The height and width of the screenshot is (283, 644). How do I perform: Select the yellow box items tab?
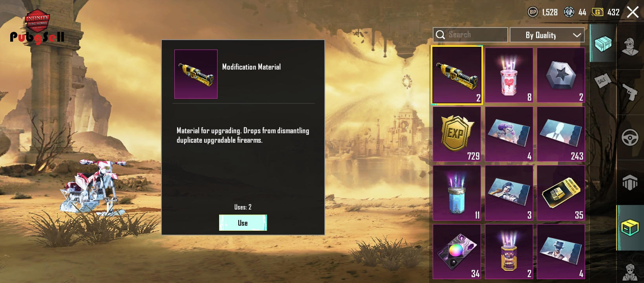click(629, 228)
